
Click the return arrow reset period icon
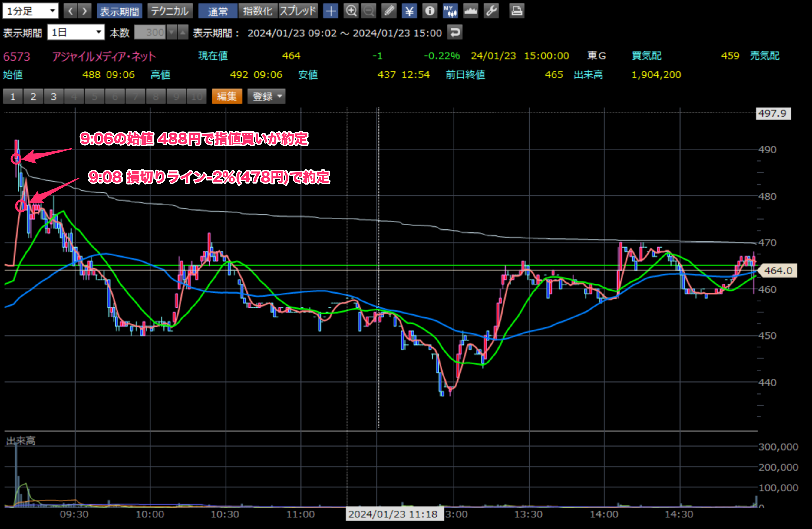pos(455,32)
